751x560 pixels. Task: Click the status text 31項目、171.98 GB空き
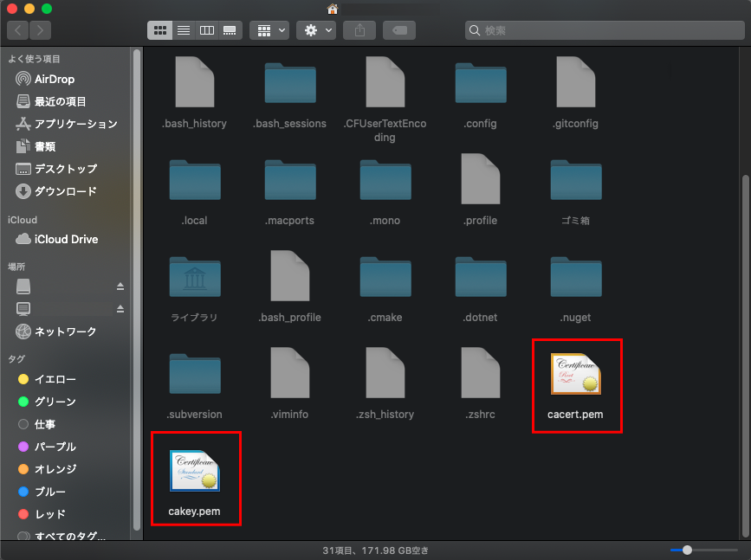pos(376,550)
